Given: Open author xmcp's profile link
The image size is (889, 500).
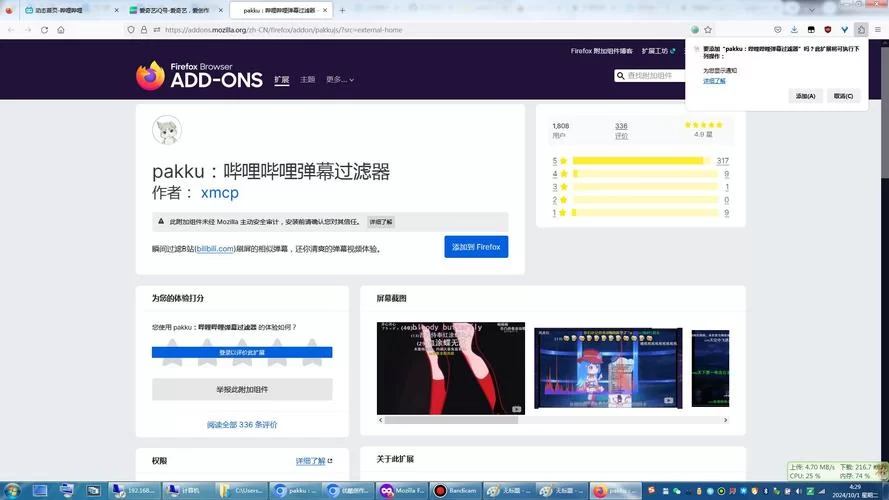Looking at the screenshot, I should (x=219, y=193).
